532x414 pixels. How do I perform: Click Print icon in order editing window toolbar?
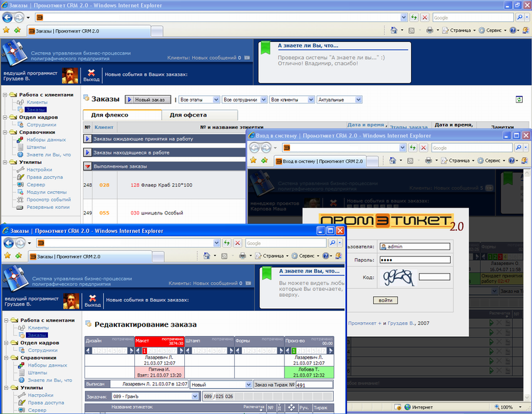pyautogui.click(x=242, y=256)
